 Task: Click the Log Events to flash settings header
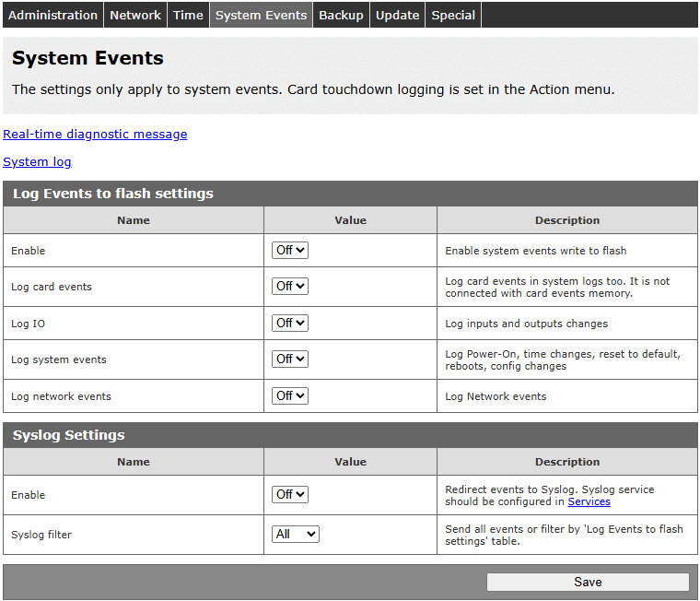[112, 194]
